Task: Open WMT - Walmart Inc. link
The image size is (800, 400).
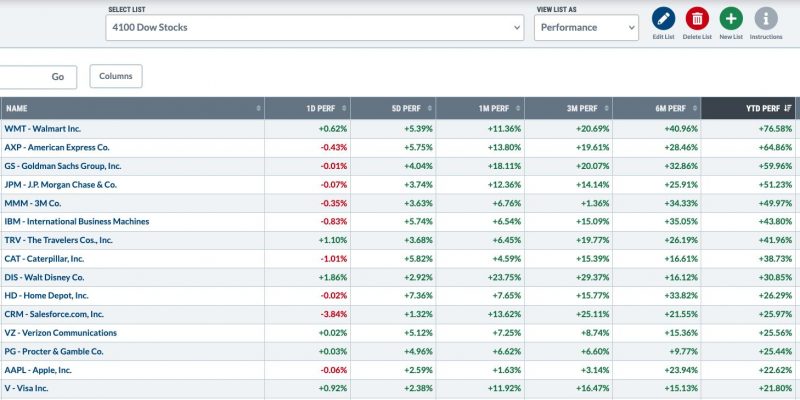Action: tap(42, 129)
